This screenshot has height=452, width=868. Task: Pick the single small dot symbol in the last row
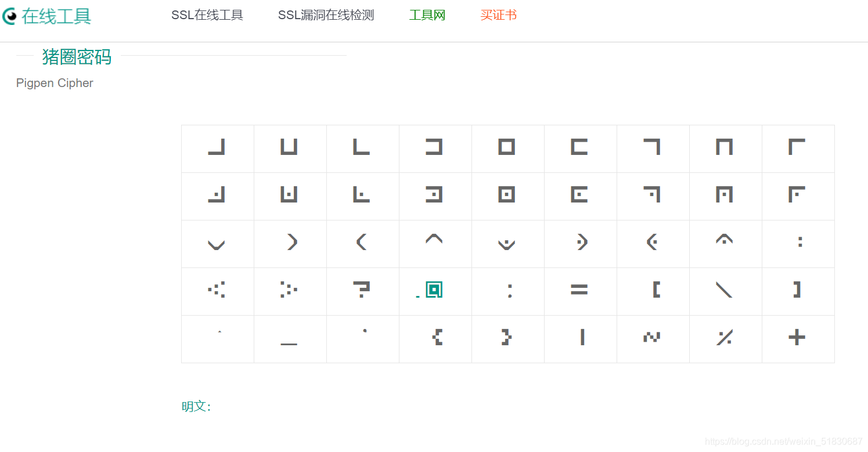[365, 331]
